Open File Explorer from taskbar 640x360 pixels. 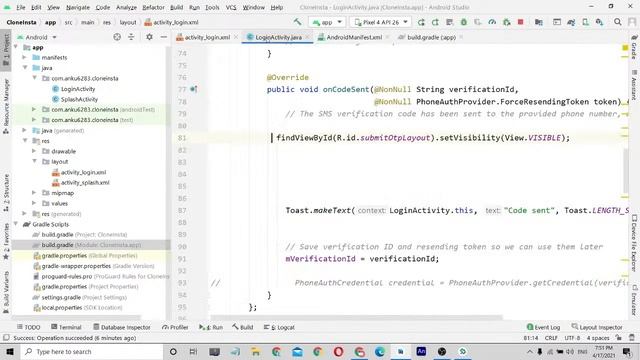pos(256,351)
